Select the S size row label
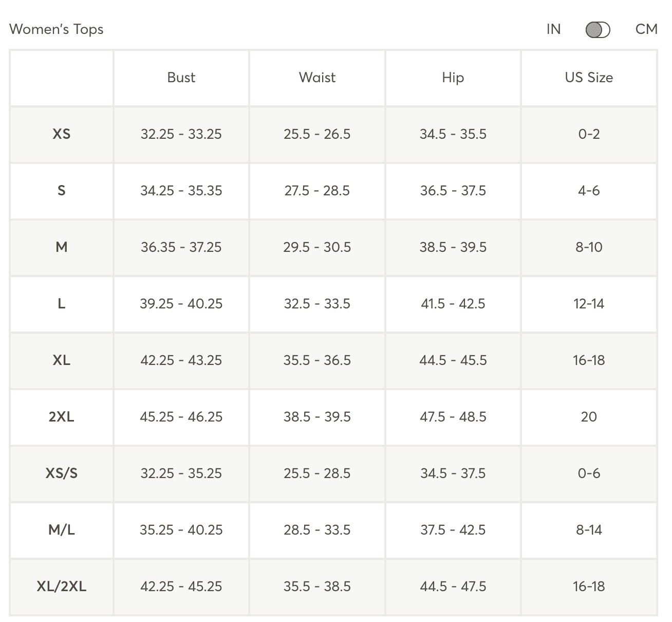The height and width of the screenshot is (622, 672). click(x=62, y=191)
